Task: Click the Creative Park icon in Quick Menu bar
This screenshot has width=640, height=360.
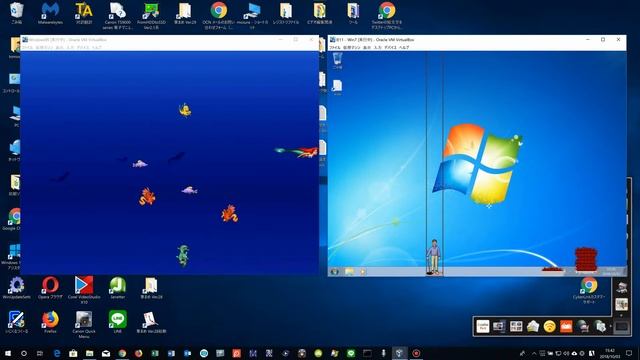Action: tap(483, 326)
